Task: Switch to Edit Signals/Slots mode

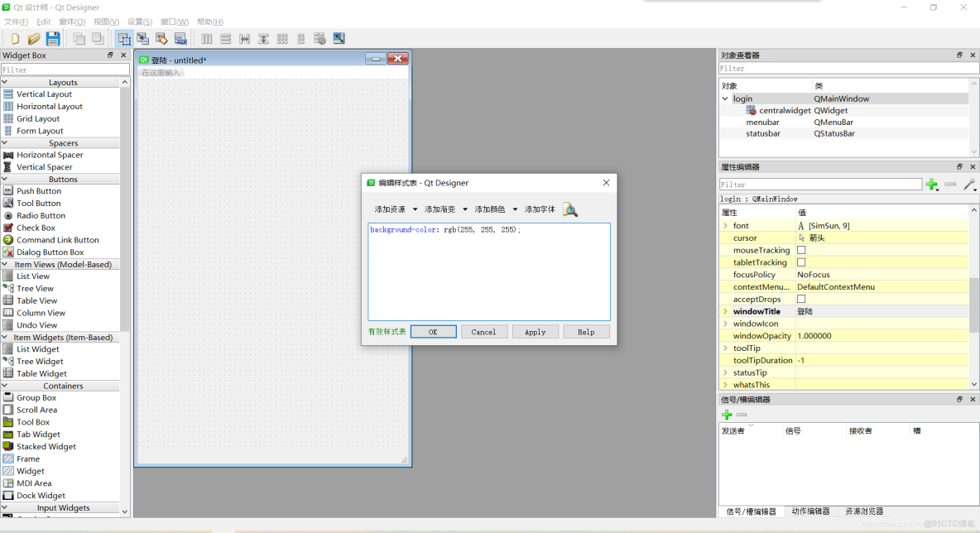Action: pos(142,38)
